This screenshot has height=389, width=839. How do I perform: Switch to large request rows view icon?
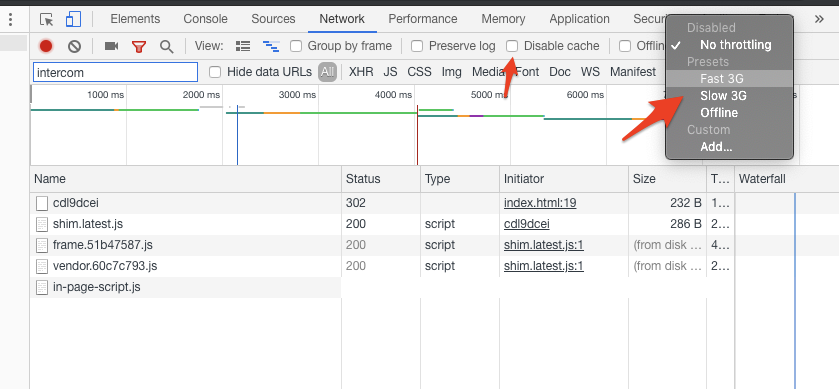click(x=243, y=46)
